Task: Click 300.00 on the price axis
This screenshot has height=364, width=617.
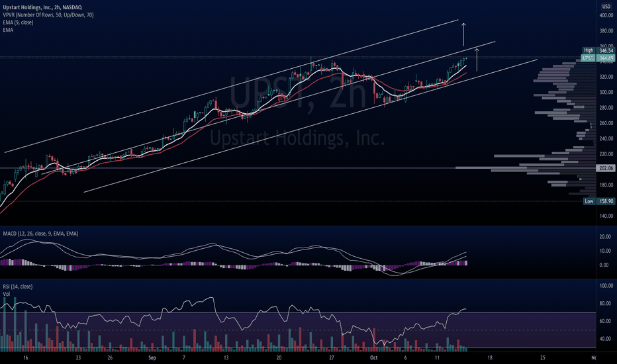Action: pyautogui.click(x=606, y=92)
